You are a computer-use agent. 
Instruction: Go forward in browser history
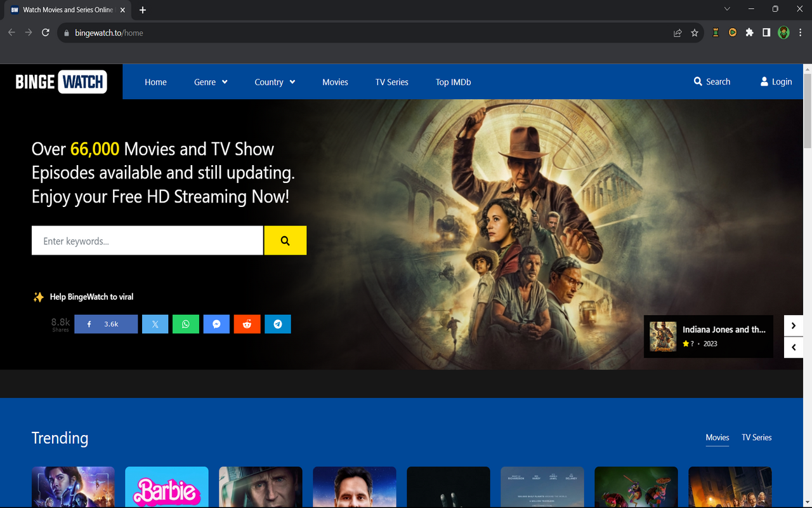click(x=29, y=32)
